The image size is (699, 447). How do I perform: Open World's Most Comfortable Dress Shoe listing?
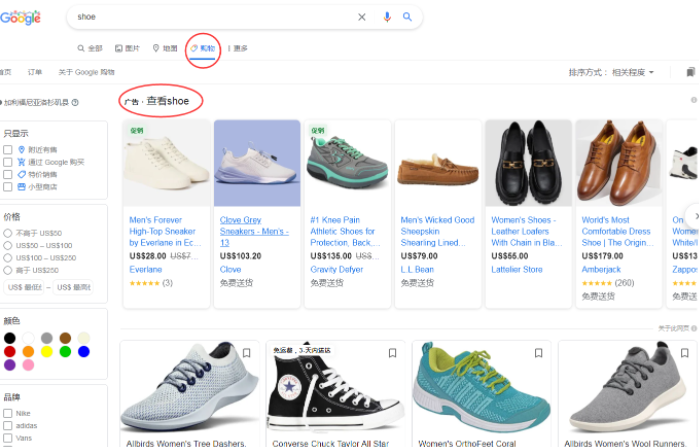(x=617, y=231)
